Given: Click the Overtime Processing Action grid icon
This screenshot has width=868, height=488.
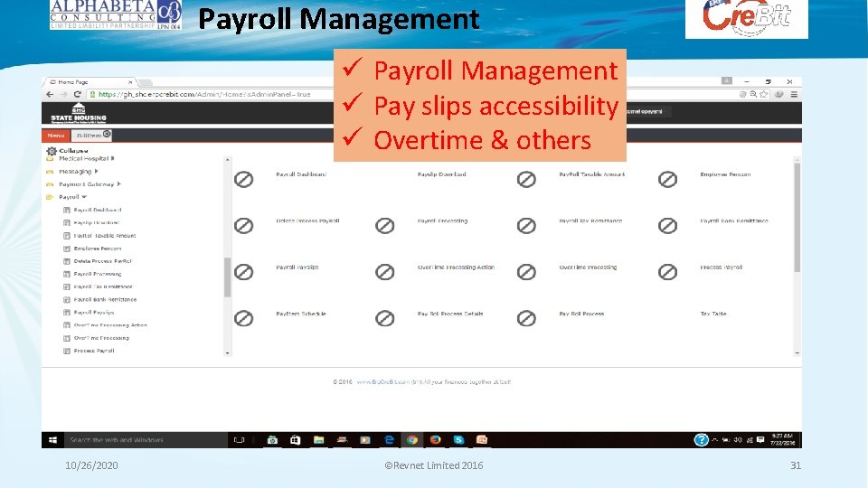Looking at the screenshot, I should [x=385, y=272].
